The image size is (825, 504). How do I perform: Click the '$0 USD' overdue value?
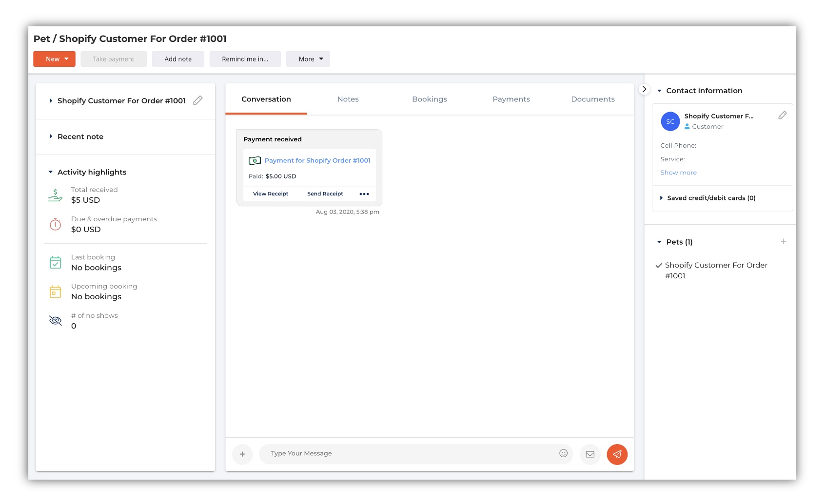click(86, 230)
